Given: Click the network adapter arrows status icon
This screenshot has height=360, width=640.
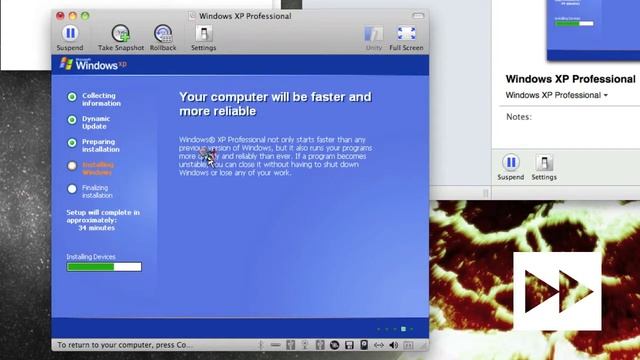Looking at the screenshot, I should tap(379, 345).
